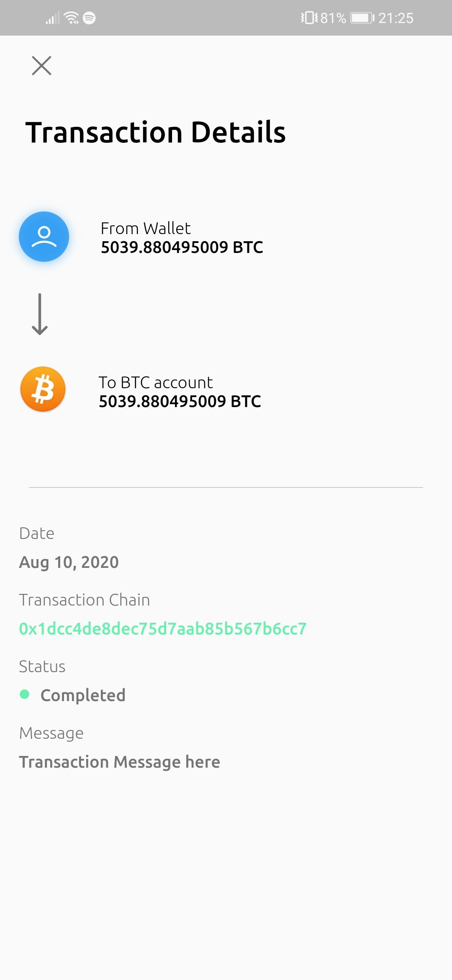Tap the Completed status text
The width and height of the screenshot is (452, 980).
(83, 695)
